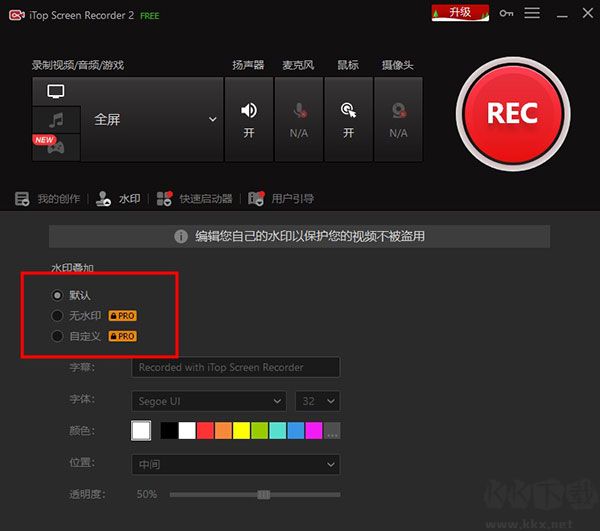Pick the red color swatch
Screen dimensions: 600x531
pyautogui.click(x=205, y=431)
